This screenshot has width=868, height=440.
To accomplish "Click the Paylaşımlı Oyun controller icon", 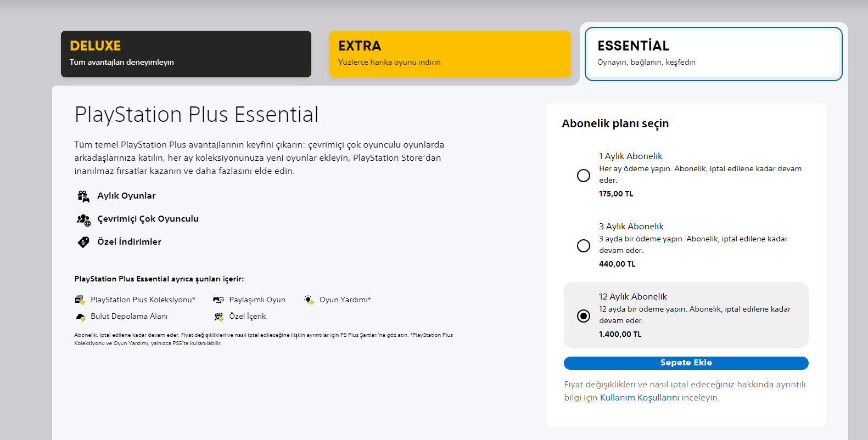I will pos(219,300).
